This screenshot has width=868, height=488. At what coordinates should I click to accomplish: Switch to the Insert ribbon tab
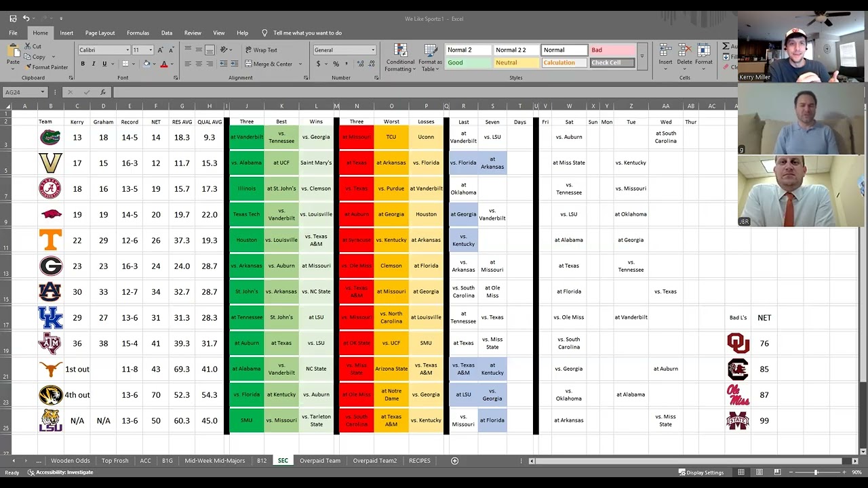[x=66, y=33]
